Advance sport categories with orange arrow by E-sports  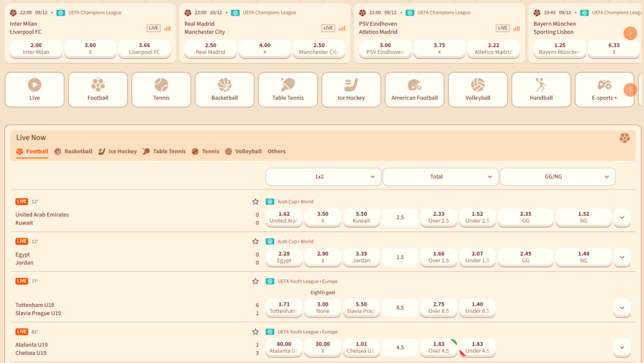pos(630,90)
